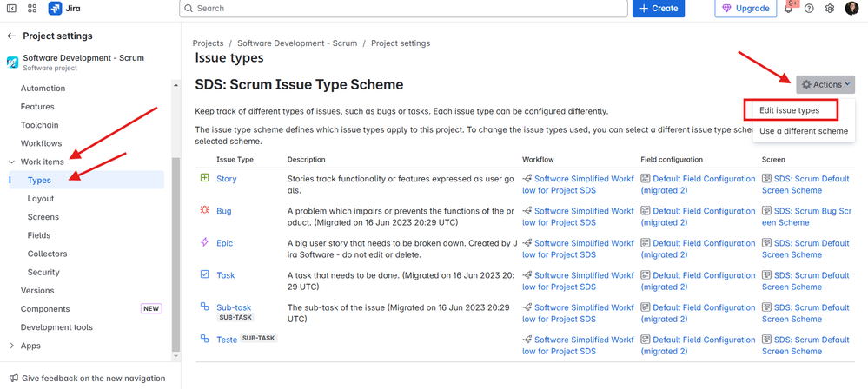Choose Edit issue types from menu
Screen dimensions: 868x389
(790, 110)
